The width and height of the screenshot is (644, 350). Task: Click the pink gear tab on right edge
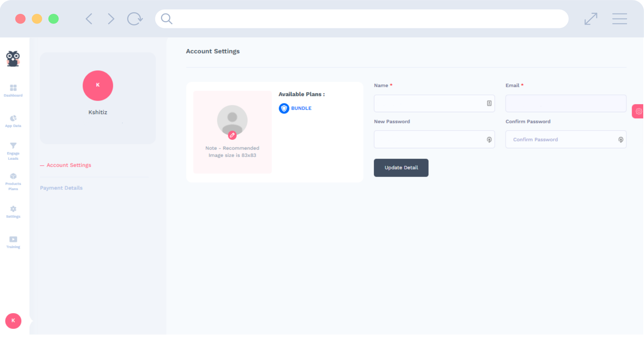click(638, 111)
